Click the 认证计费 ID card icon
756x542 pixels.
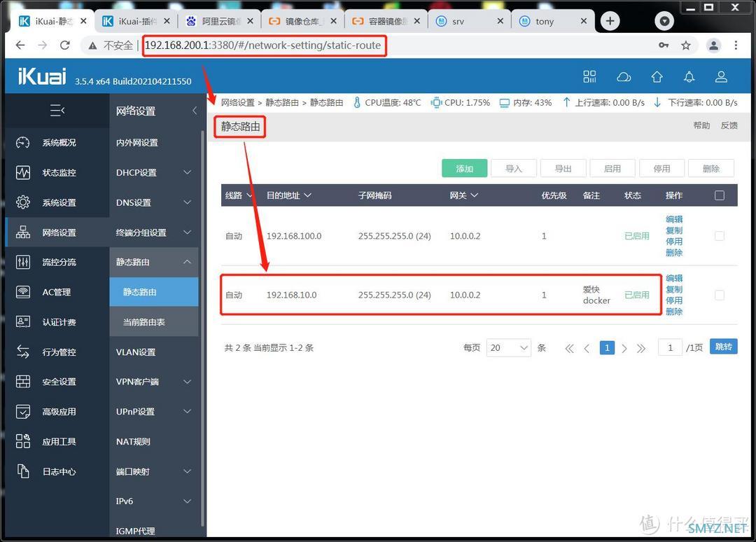23,321
